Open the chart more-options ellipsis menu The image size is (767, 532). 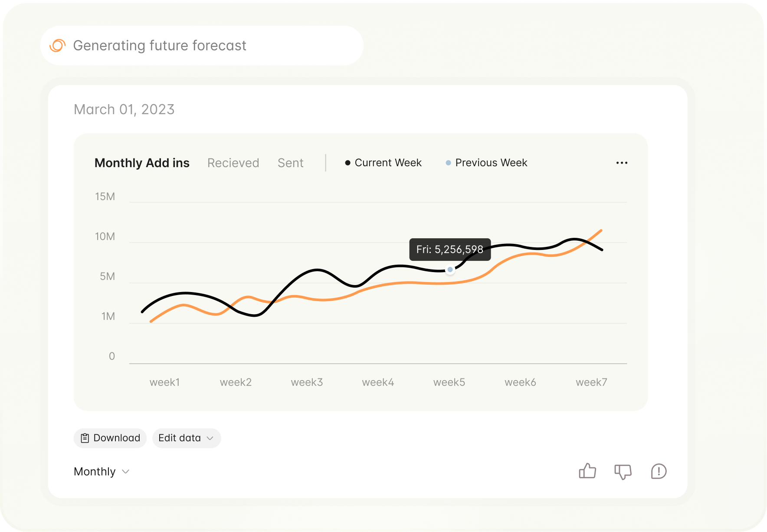(622, 162)
